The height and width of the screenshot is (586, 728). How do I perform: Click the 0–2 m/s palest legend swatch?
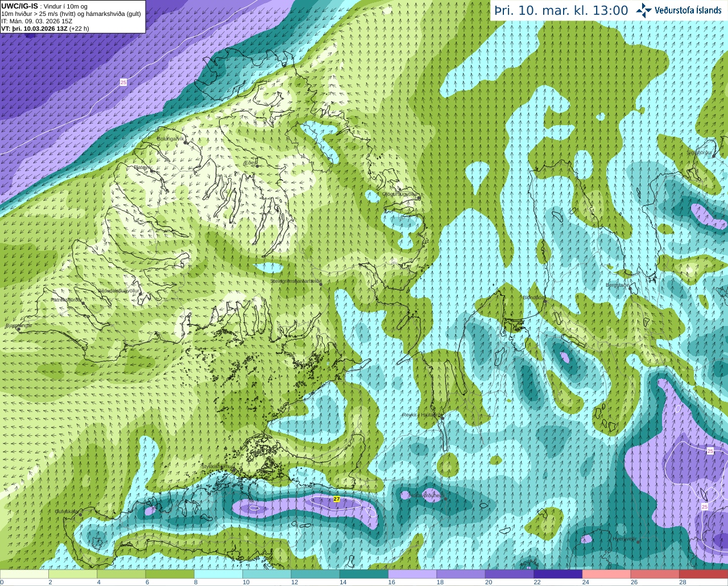tap(24, 573)
